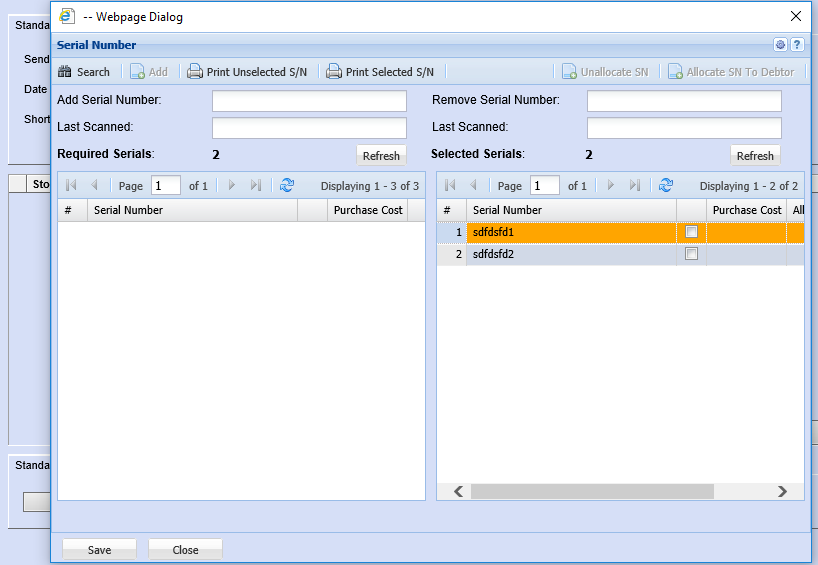This screenshot has width=818, height=565.
Task: Refresh the left grid using paging refresh icon
Action: 287,186
